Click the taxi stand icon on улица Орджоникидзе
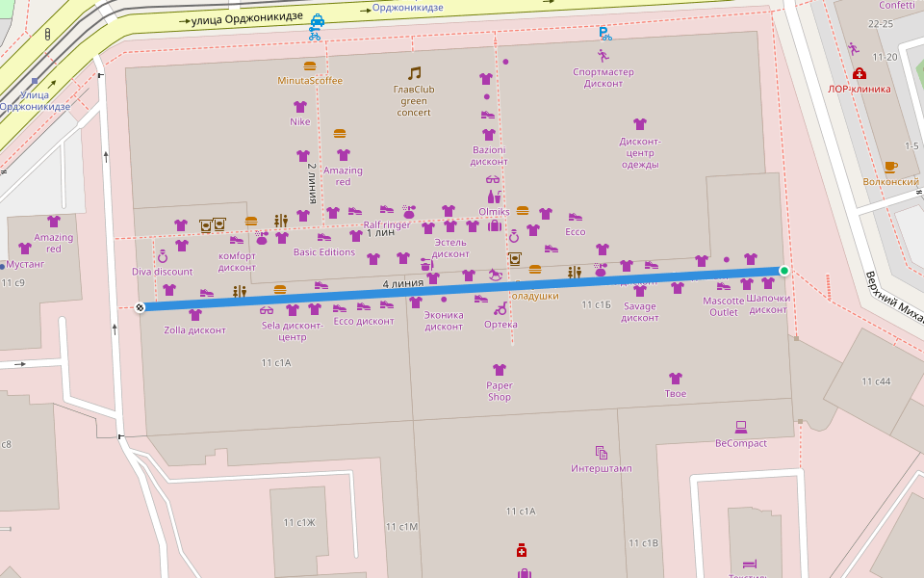 [317, 18]
